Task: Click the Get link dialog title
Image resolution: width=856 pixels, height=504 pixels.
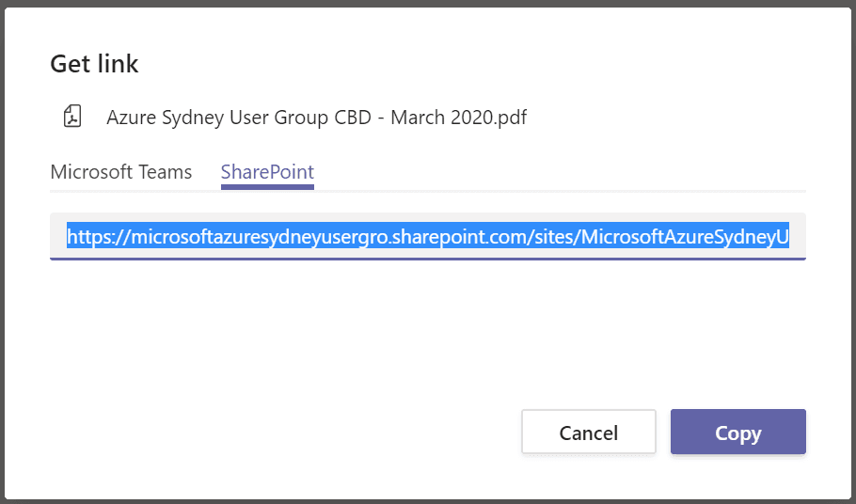Action: (x=94, y=64)
